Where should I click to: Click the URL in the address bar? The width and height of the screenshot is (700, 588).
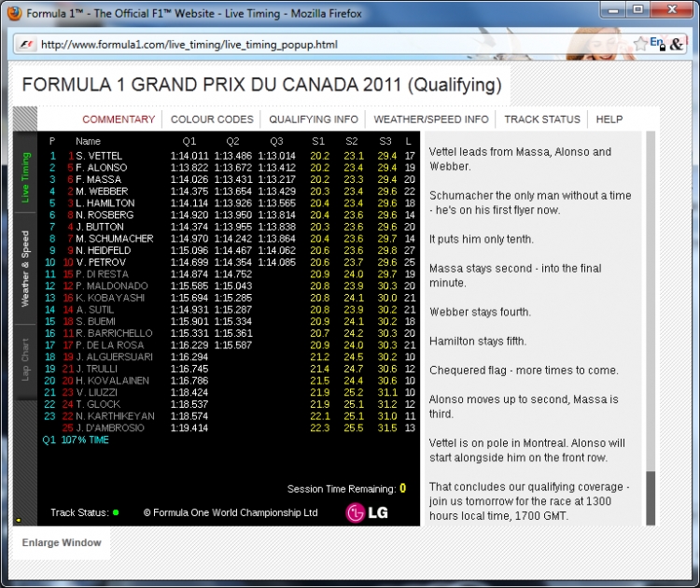click(189, 45)
